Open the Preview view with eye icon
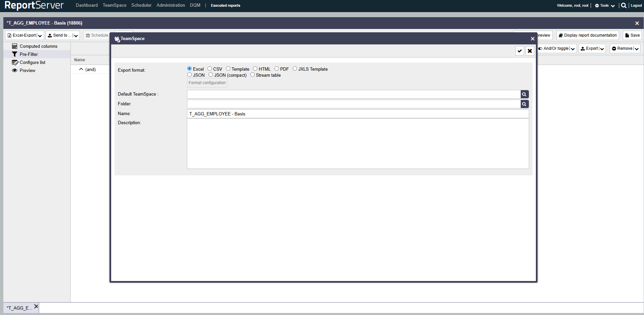Image resolution: width=644 pixels, height=315 pixels. [x=27, y=70]
